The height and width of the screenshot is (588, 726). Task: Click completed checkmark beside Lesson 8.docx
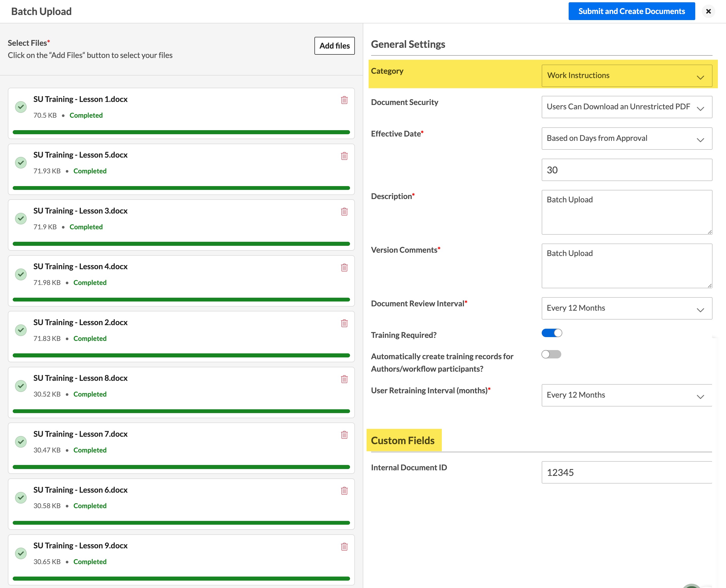tap(21, 386)
